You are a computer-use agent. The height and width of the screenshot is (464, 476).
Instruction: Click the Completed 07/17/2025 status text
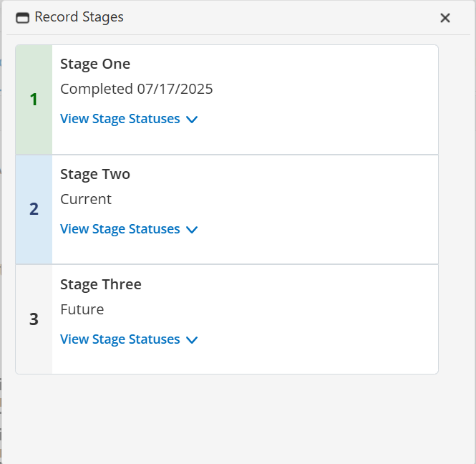(137, 89)
